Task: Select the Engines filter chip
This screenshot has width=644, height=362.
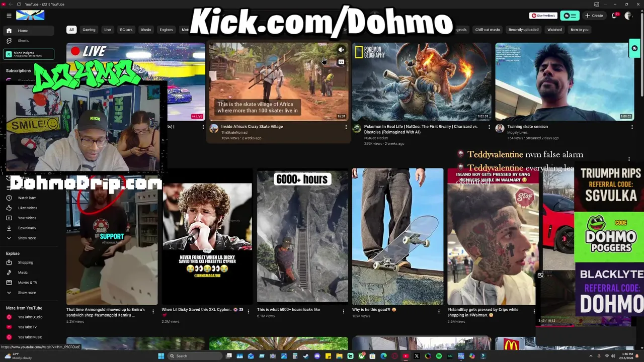Action: (x=166, y=30)
